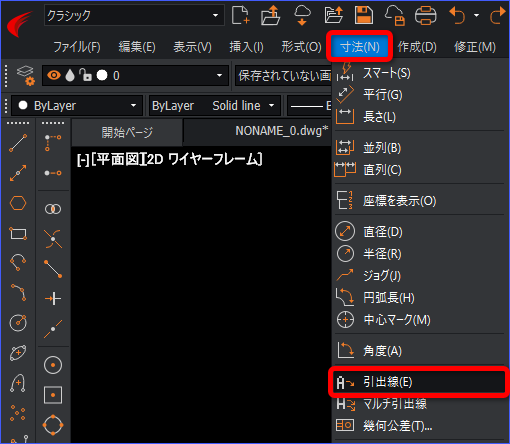Select the Rectangle draw tool

tap(18, 233)
